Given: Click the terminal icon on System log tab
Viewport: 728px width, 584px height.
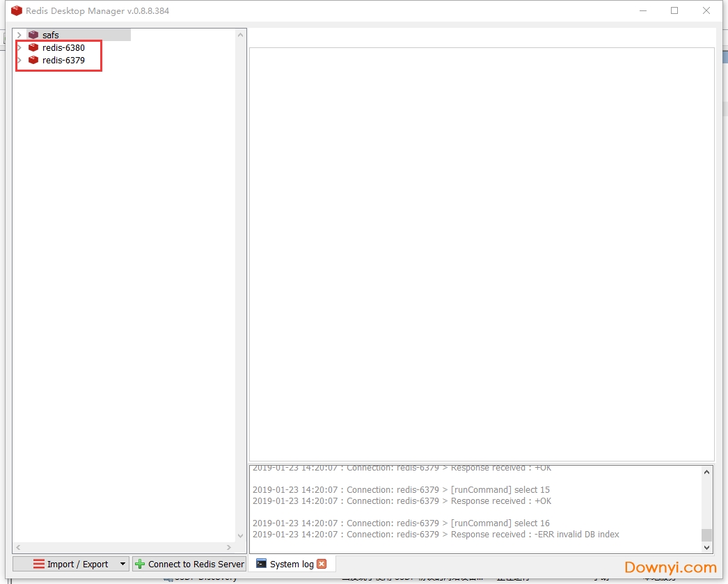Looking at the screenshot, I should 261,564.
